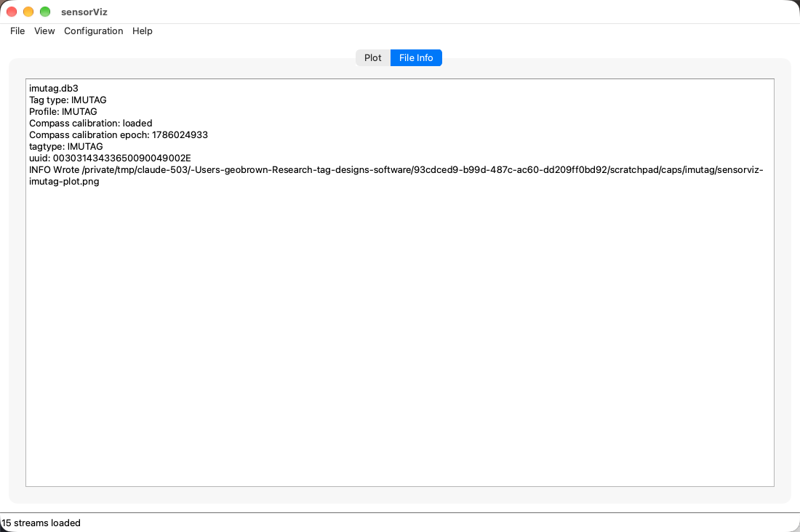Open the Configuration menu
This screenshot has width=800, height=532.
coord(93,31)
